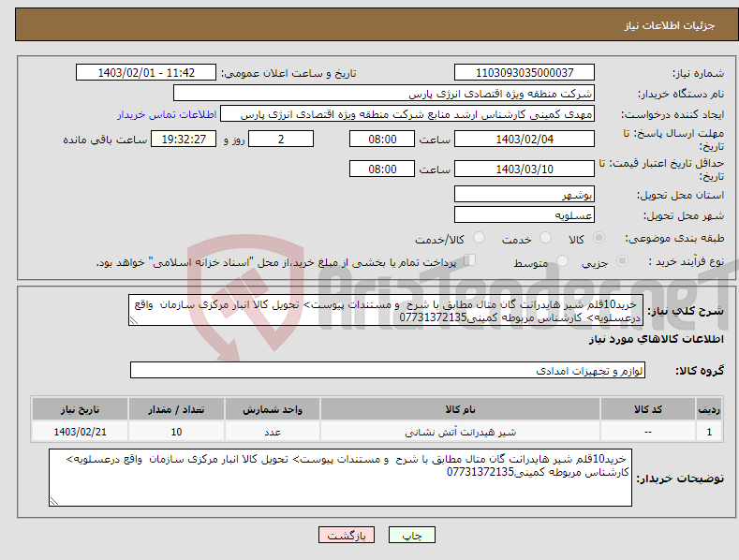The image size is (739, 560).
Task: Click the item name شیر هیدرانت آتش نشانی
Action: (x=461, y=432)
